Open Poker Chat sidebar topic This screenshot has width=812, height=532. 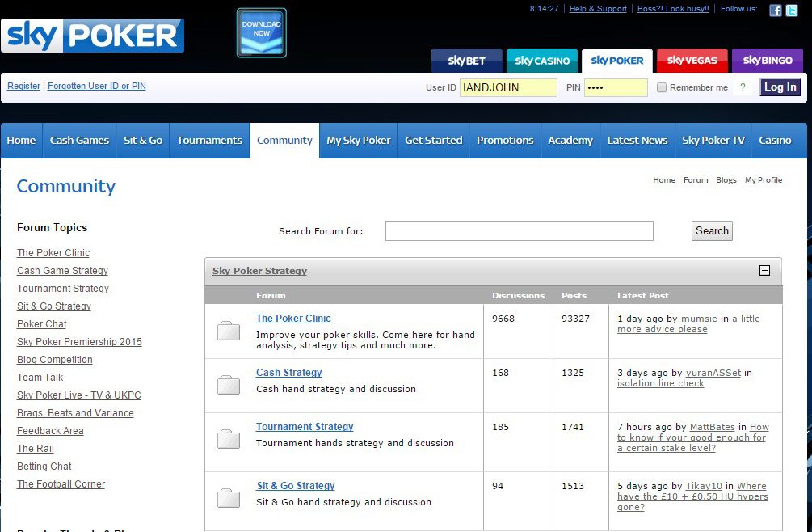tap(42, 323)
